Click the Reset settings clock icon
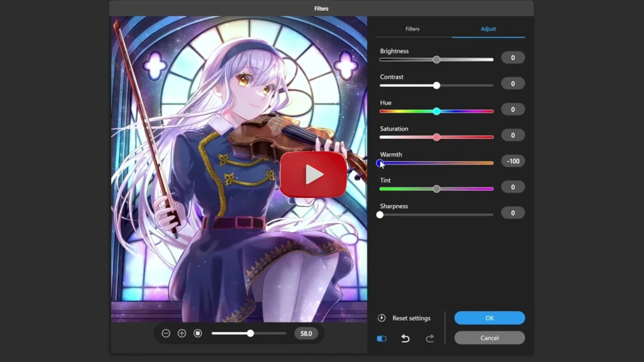The height and width of the screenshot is (362, 644). pos(382,318)
